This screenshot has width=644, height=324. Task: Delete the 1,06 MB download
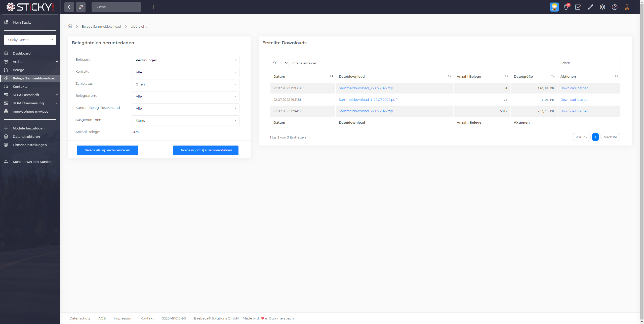[x=574, y=100]
